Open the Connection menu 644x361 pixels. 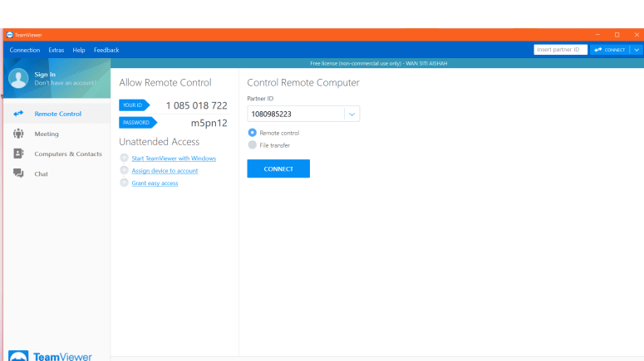pos(25,50)
